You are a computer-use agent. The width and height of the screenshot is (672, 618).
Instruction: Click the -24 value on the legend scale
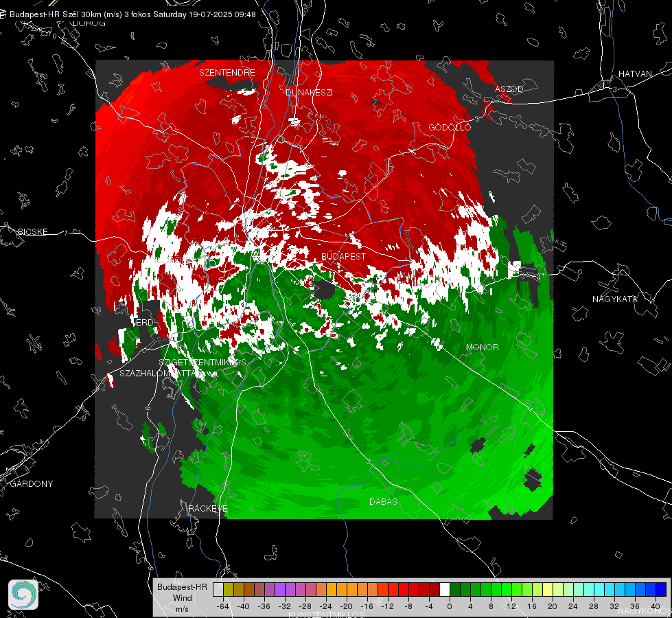tap(325, 606)
